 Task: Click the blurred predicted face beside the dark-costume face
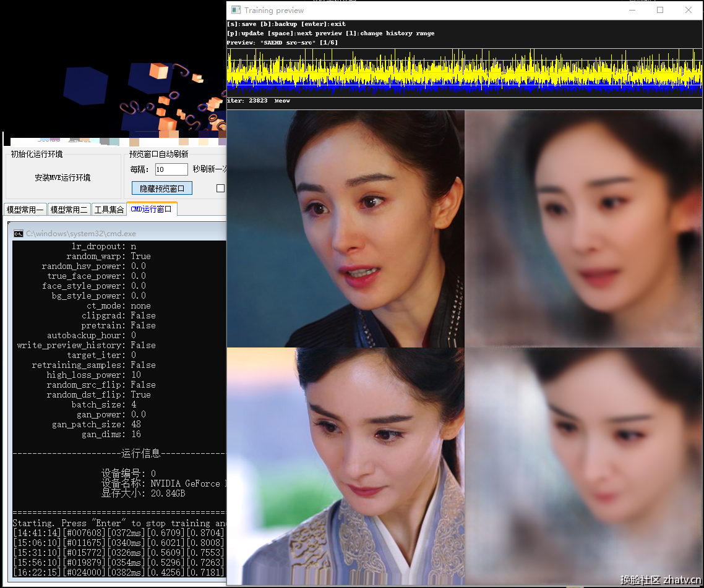pos(583,229)
